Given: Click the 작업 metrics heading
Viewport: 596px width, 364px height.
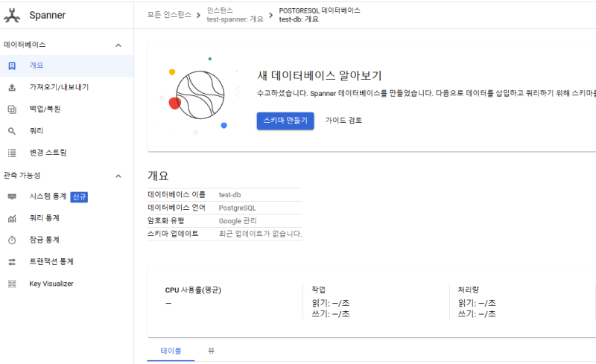Looking at the screenshot, I should pyautogui.click(x=319, y=290).
